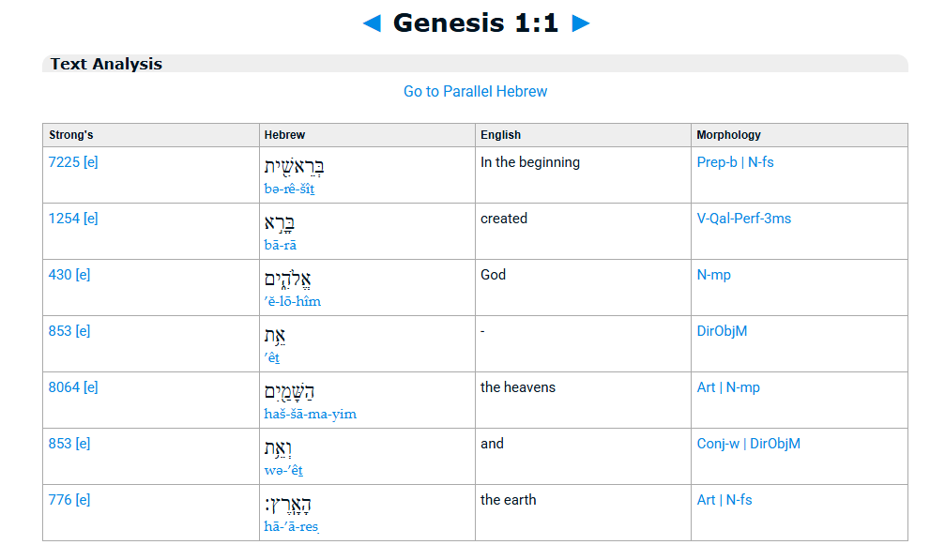Click the transliteration bə-rê-šîṯ
930x560 pixels.
(x=289, y=189)
